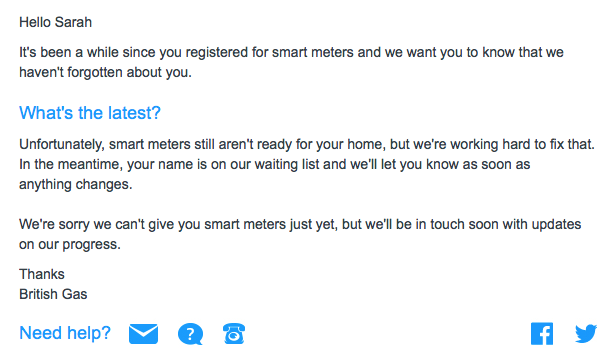Click the phrase 'working hard to fix that'
The width and height of the screenshot is (614, 360).
(521, 144)
